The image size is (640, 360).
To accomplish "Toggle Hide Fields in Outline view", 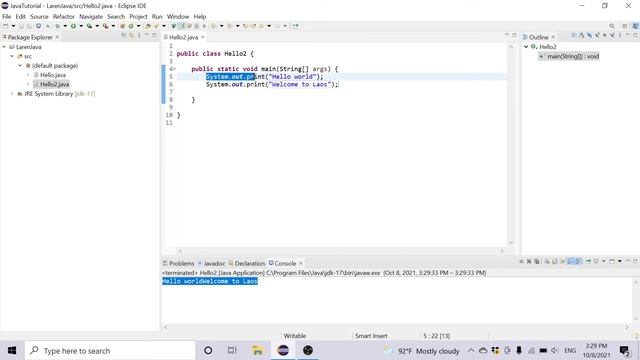I will click(x=589, y=35).
